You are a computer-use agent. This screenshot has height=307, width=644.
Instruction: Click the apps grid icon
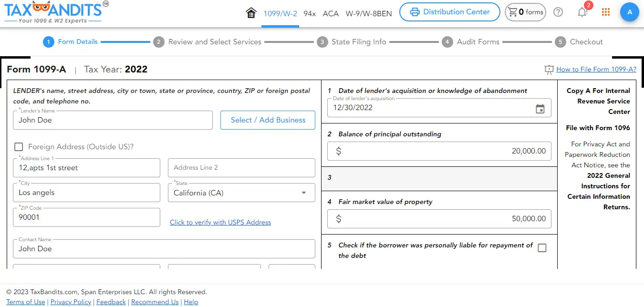pyautogui.click(x=606, y=12)
